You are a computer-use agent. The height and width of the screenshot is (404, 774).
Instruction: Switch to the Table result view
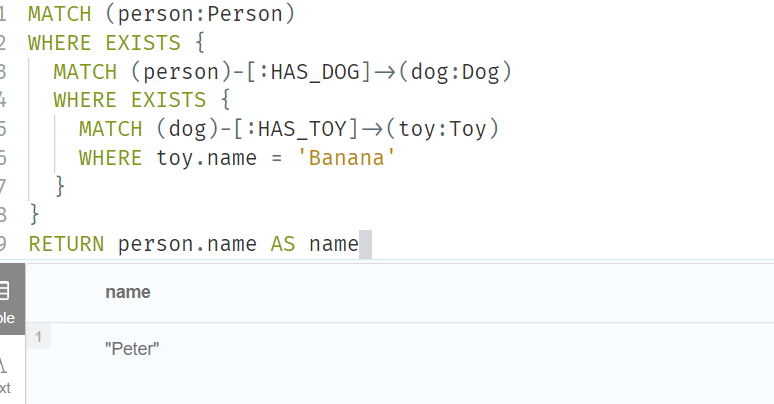click(11, 299)
